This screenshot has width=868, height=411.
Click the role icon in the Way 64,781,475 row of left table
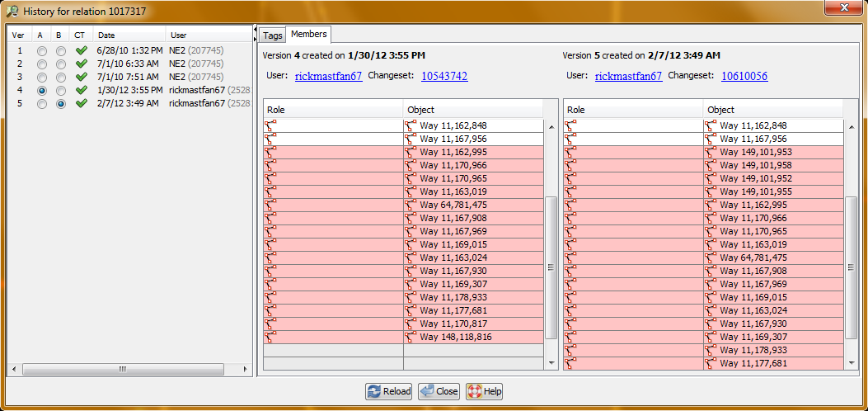tap(270, 205)
